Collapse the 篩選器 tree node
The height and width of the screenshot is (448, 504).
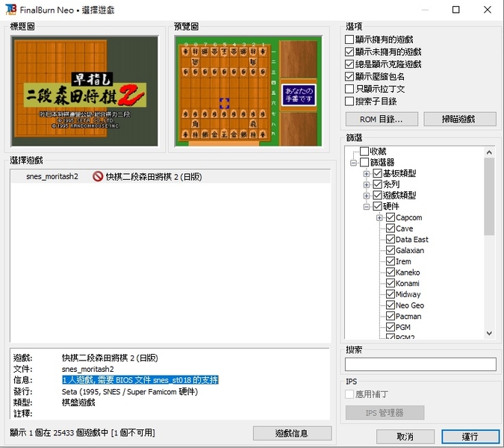pyautogui.click(x=353, y=163)
